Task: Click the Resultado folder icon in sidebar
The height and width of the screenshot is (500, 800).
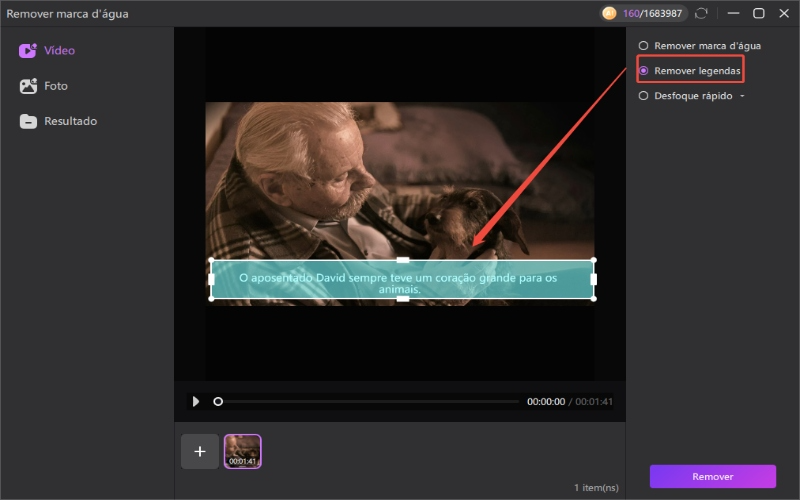Action: (x=28, y=121)
